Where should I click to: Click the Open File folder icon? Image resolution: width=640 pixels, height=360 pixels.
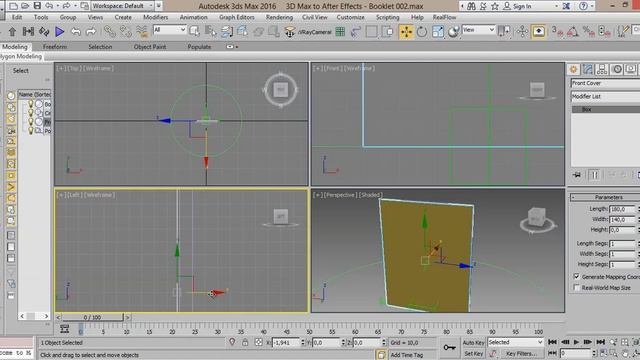tap(25, 6)
